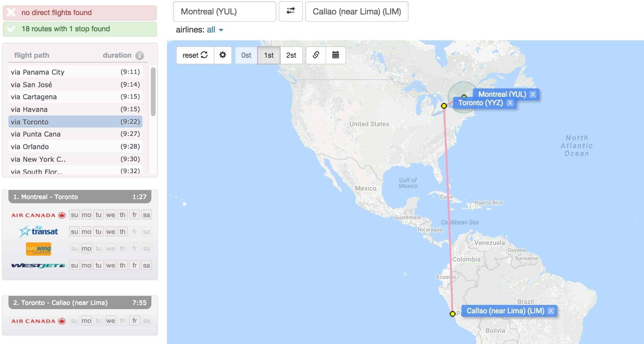Select the 0st direct flights tab

(246, 55)
